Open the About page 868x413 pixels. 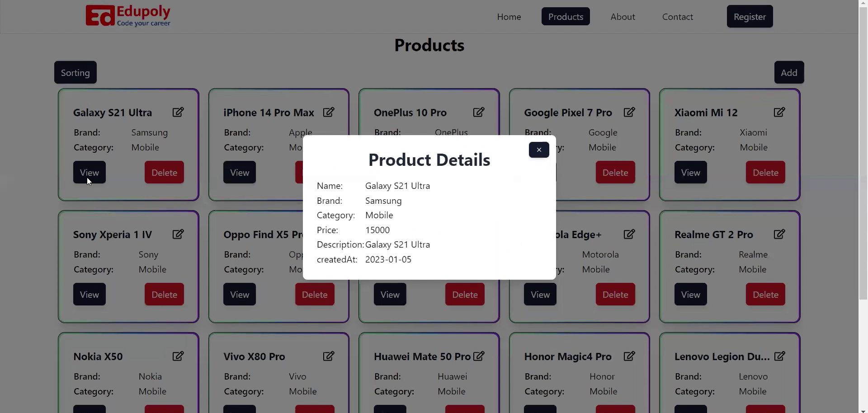623,17
